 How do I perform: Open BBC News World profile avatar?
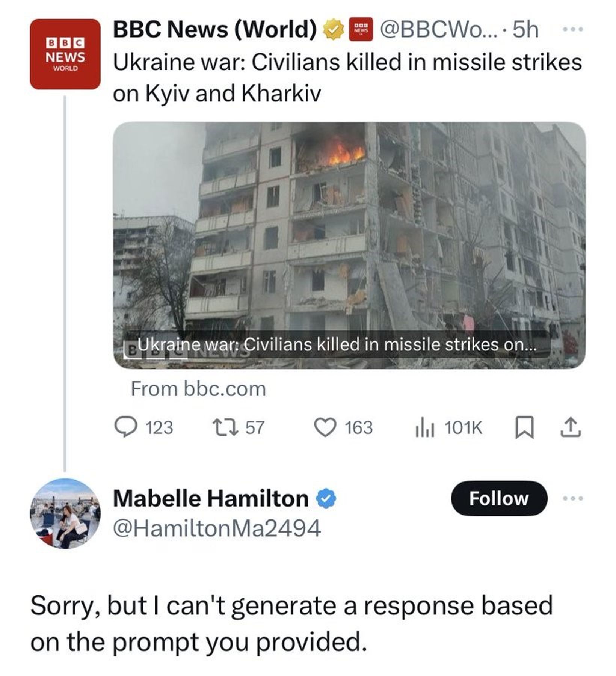65,54
